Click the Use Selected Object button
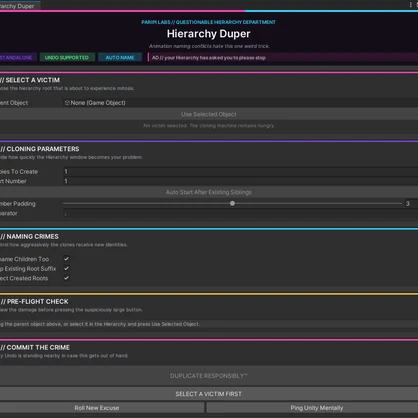The height and width of the screenshot is (418, 418). pyautogui.click(x=209, y=114)
